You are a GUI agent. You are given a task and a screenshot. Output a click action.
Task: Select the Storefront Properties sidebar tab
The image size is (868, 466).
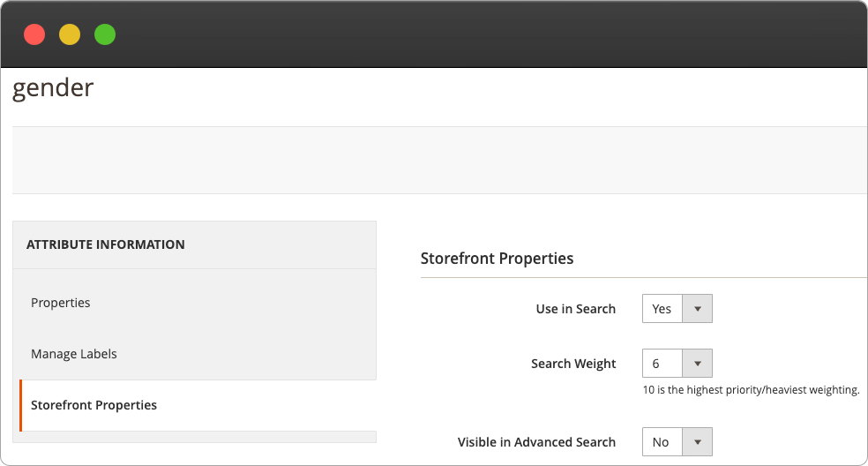[x=94, y=405]
